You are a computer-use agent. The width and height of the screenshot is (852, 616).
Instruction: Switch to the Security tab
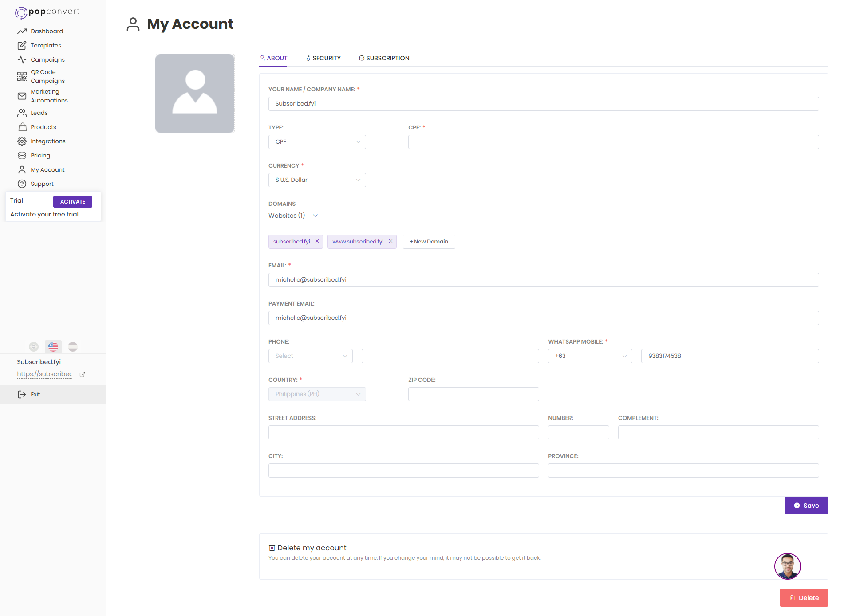coord(323,58)
